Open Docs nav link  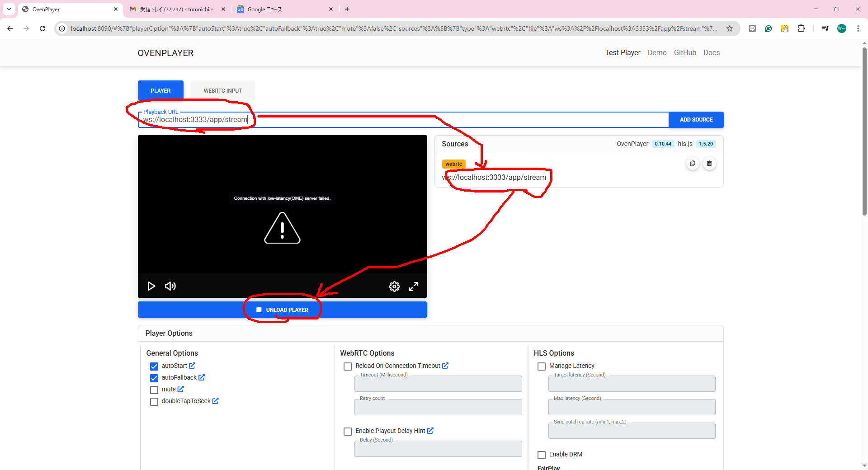tap(712, 52)
